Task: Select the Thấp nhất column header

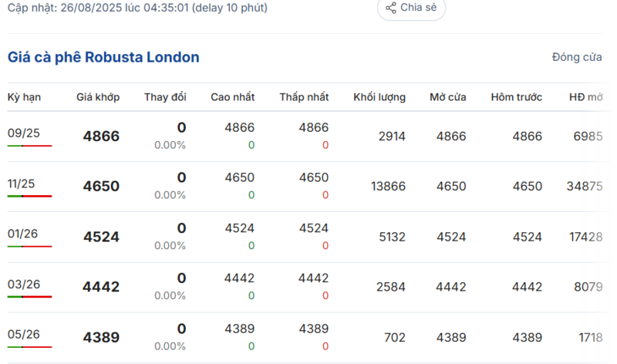Action: (x=304, y=97)
